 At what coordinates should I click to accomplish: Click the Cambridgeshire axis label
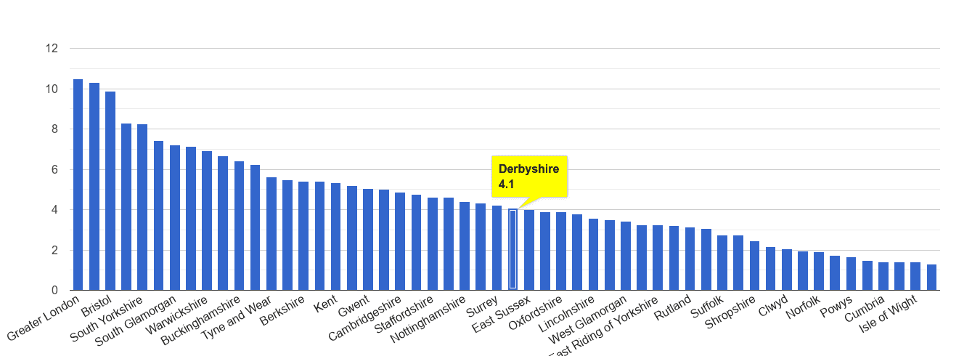pyautogui.click(x=365, y=317)
